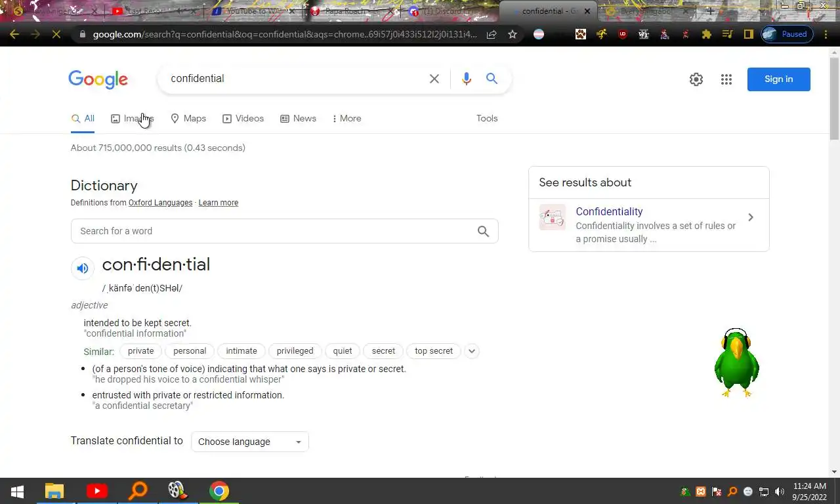Screen dimensions: 840x504
Task: Open the Confidentiality result chevron
Action: [x=751, y=217]
